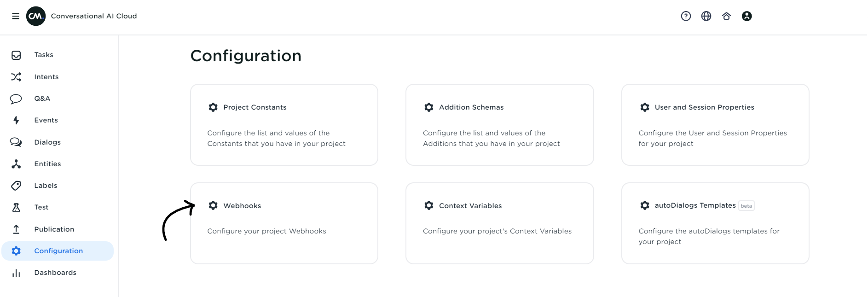Open the help question mark icon
Image resolution: width=868 pixels, height=297 pixels.
coord(686,16)
